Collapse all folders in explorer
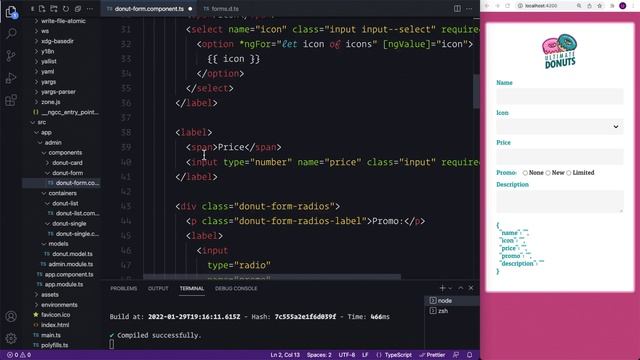Viewport: 640px width, 360px height. click(x=78, y=9)
